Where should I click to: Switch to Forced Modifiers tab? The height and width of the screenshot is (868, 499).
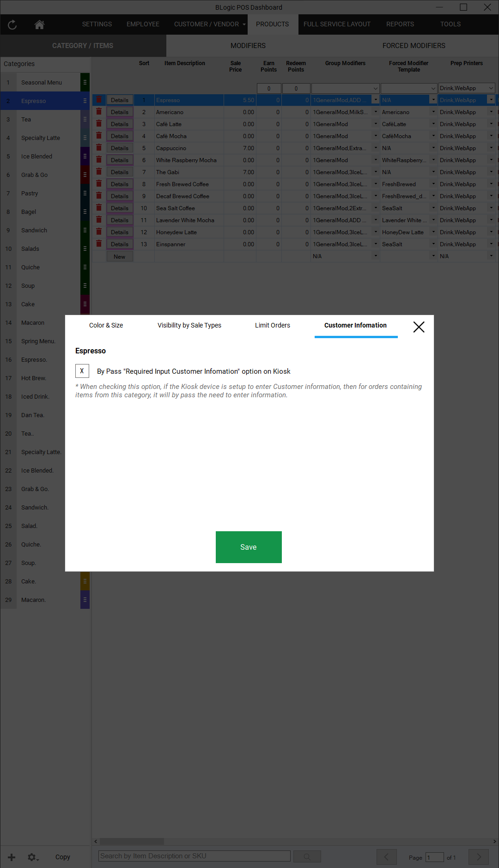click(x=414, y=46)
